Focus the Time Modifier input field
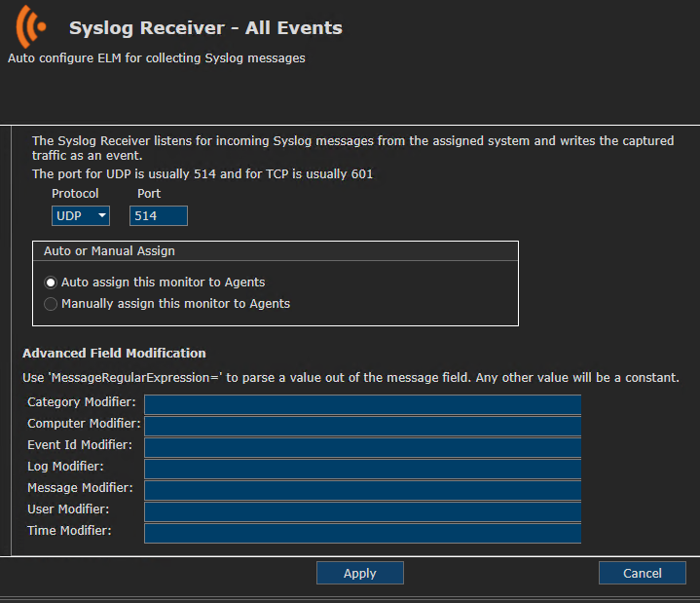Screen dimensions: 700x603 [x=362, y=533]
